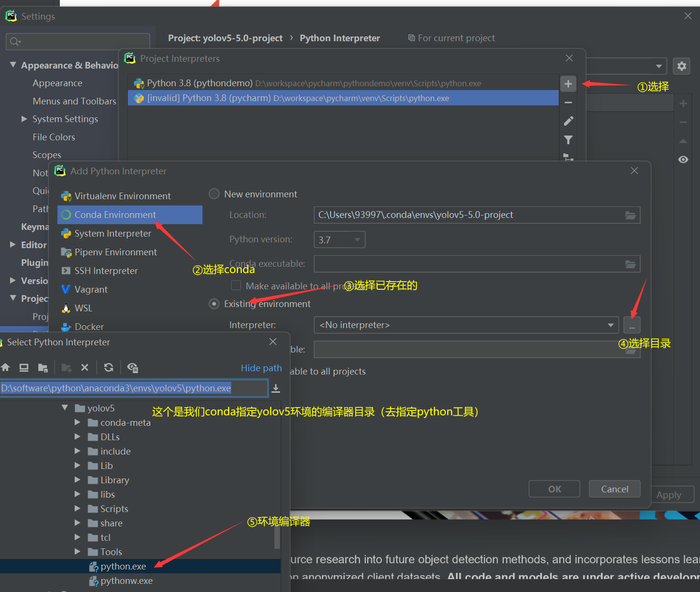
Task: Collapse the yolov5 folder in the tree
Action: click(x=66, y=408)
